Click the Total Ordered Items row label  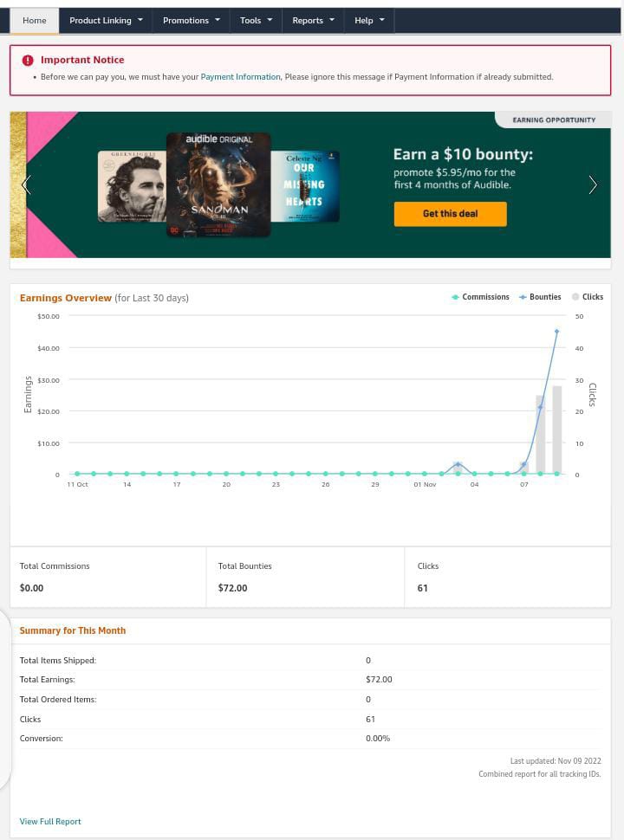click(58, 699)
